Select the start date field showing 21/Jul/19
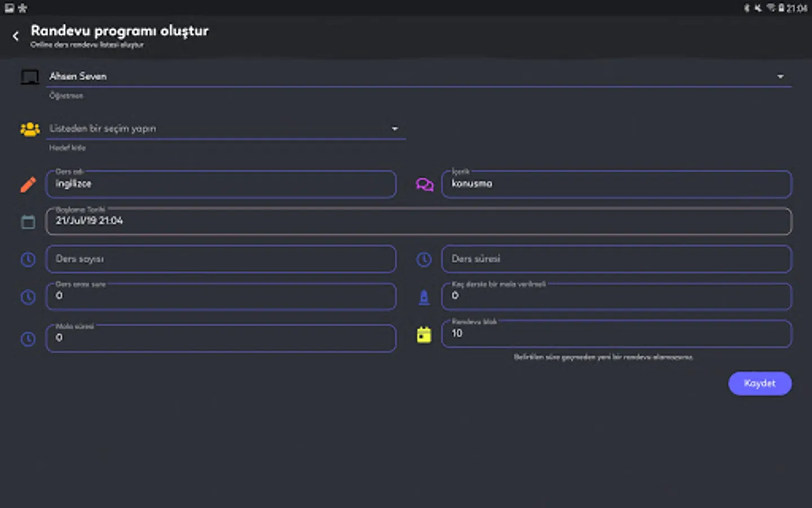The height and width of the screenshot is (508, 812). 419,221
